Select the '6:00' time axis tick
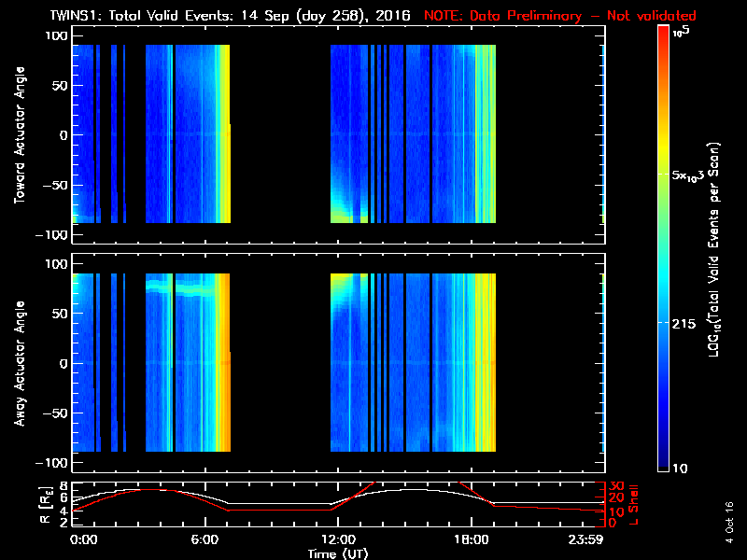This screenshot has width=747, height=560. (204, 540)
